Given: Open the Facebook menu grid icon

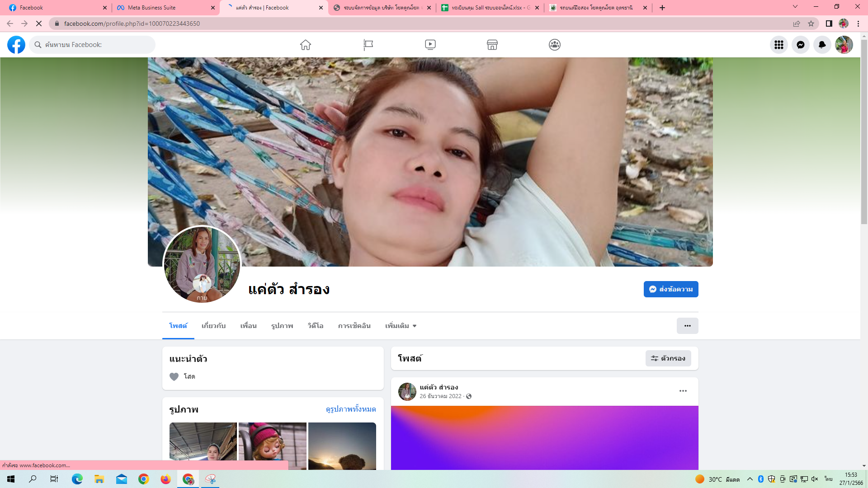Looking at the screenshot, I should [x=778, y=45].
